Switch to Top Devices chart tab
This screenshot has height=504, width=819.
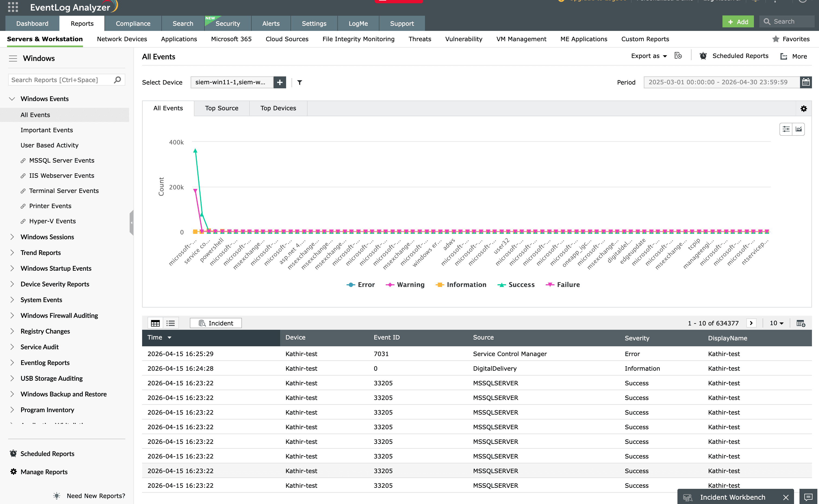(278, 108)
